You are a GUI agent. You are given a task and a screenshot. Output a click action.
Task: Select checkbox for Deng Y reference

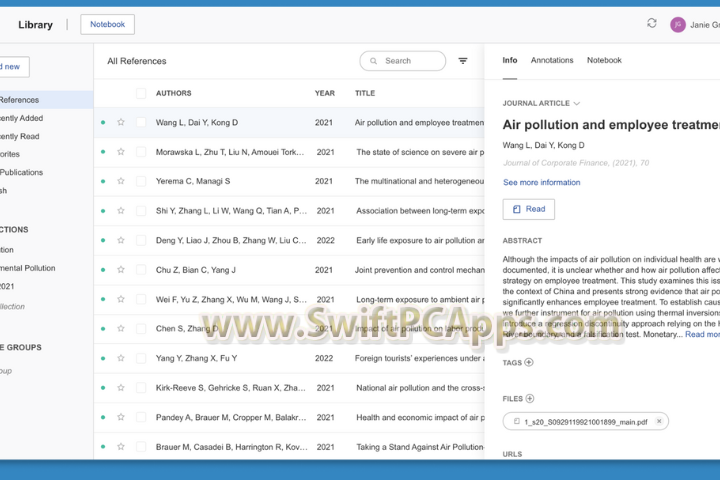[x=141, y=240]
